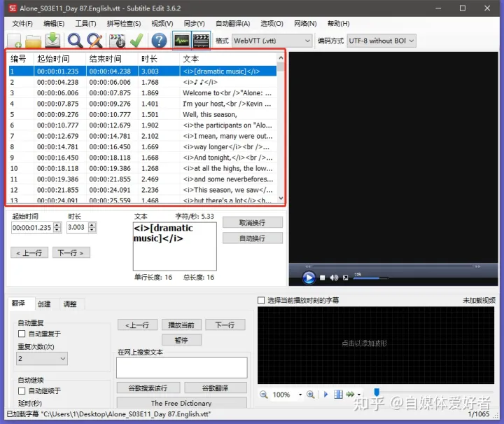Click the Subtitle Edit app logo icon

12,8
